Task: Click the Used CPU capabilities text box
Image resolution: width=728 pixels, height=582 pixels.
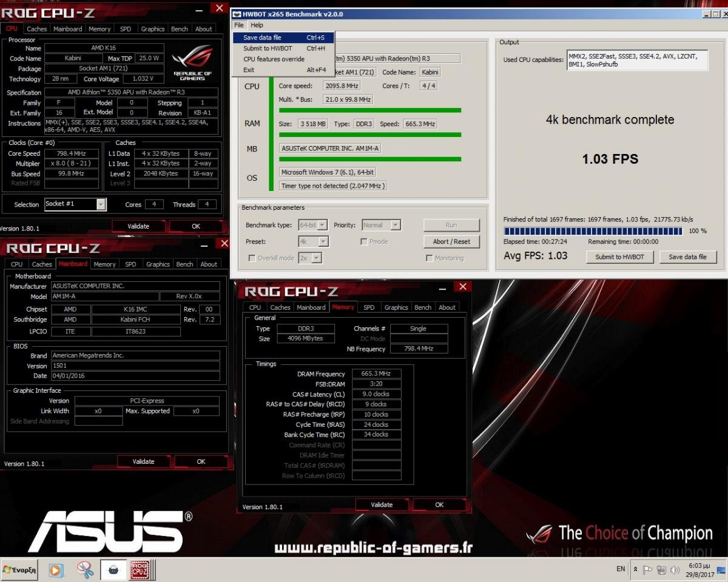Action: (636, 61)
